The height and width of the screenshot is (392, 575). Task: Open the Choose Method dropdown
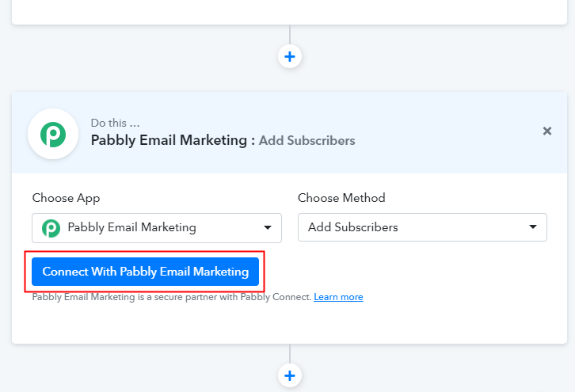(x=422, y=227)
